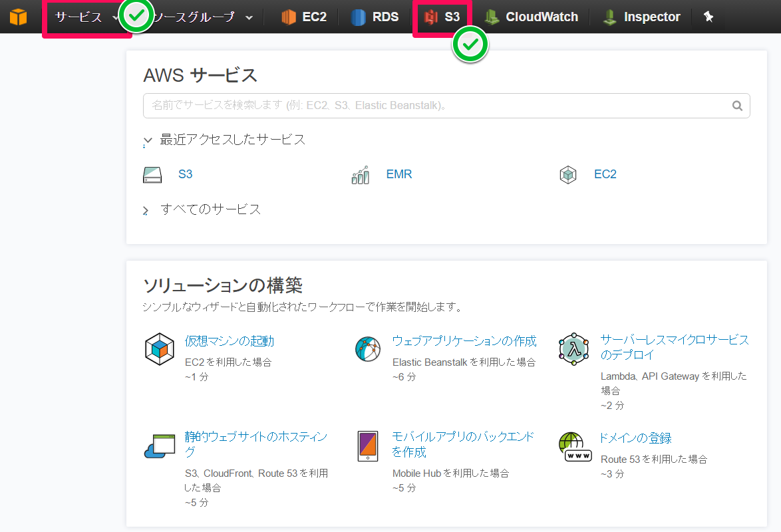The height and width of the screenshot is (532, 781).
Task: Open the 静的ウェブサイトのホスティング link
Action: coord(256,444)
